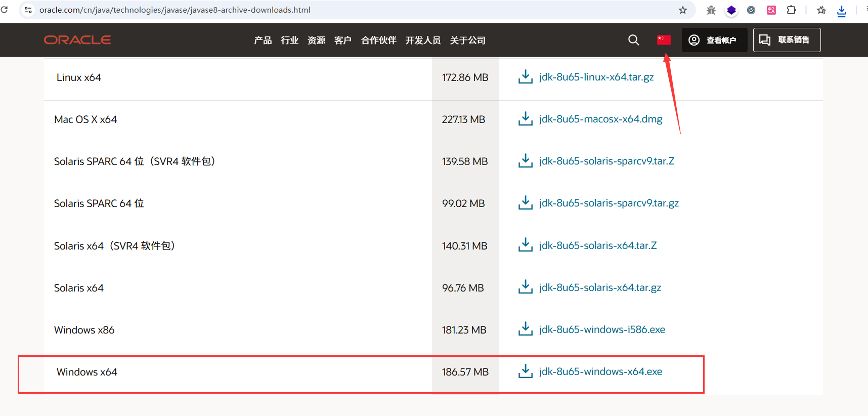868x416 pixels.
Task: Download jdk-8u65-solaris-sparcv9.tar.gz
Action: click(x=609, y=203)
